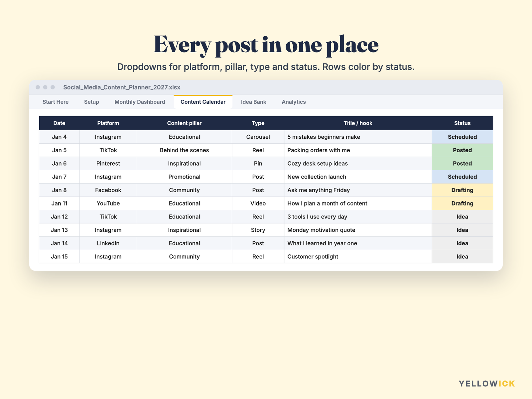This screenshot has height=399, width=532.
Task: Click the Behind the scenes pillar cell
Action: click(x=184, y=150)
